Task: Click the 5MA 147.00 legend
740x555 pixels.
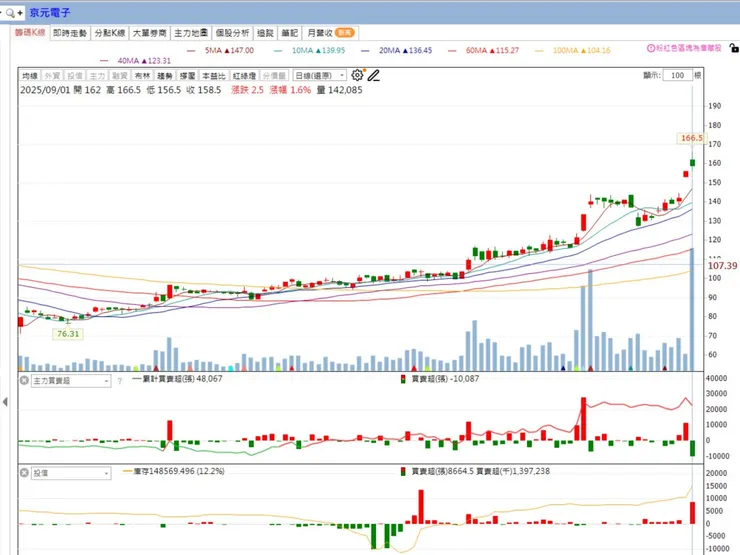Action: point(220,50)
